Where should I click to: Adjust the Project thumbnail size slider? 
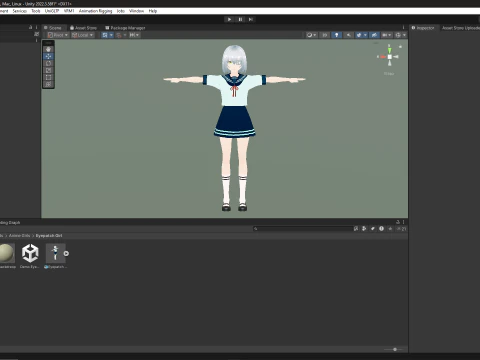395,349
